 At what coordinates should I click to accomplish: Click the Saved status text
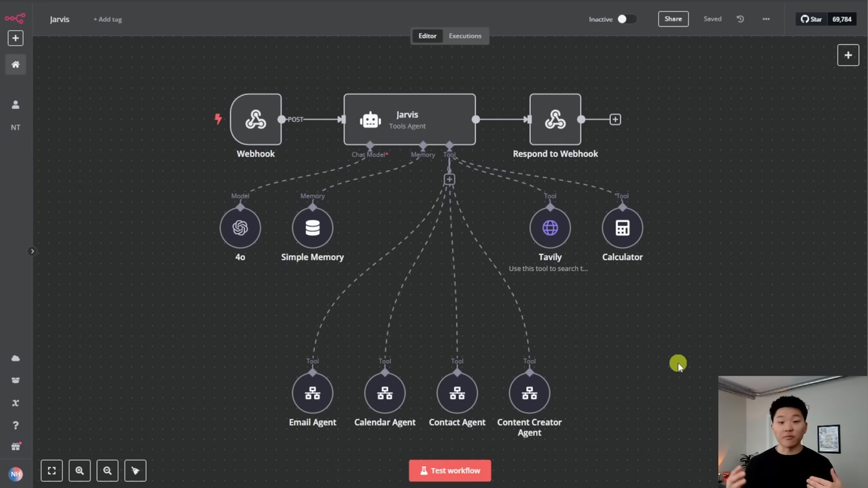pyautogui.click(x=712, y=19)
